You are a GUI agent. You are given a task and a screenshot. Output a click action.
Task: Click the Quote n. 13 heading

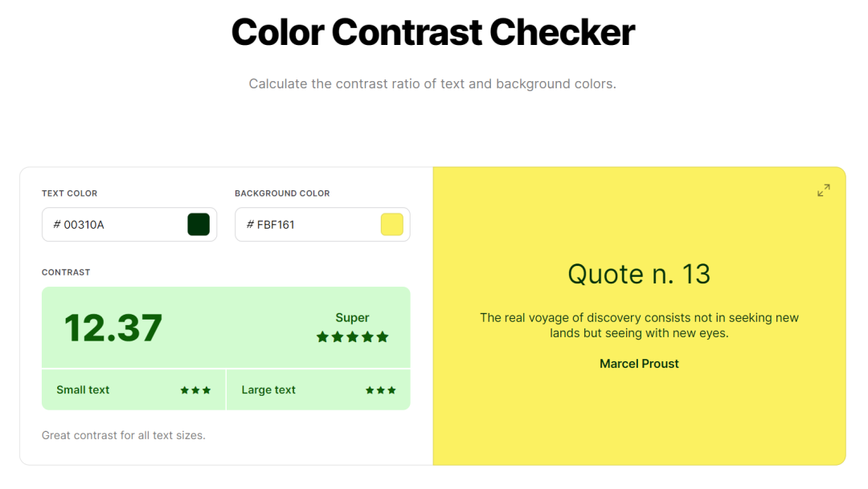[639, 275]
